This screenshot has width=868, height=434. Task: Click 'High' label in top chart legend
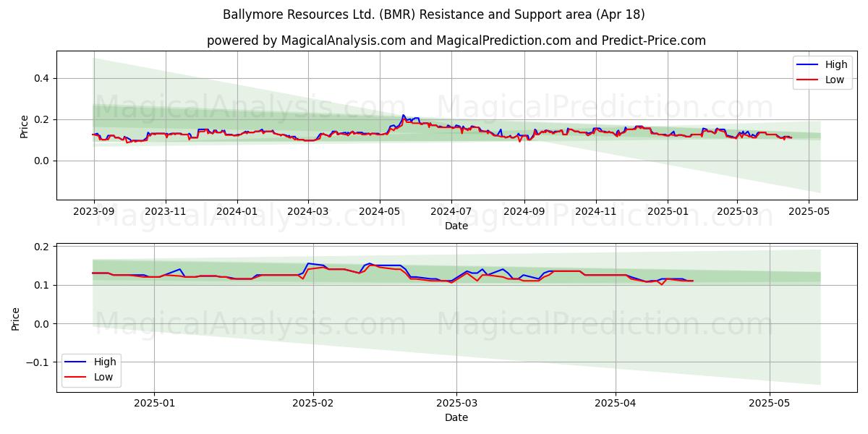[x=836, y=64]
